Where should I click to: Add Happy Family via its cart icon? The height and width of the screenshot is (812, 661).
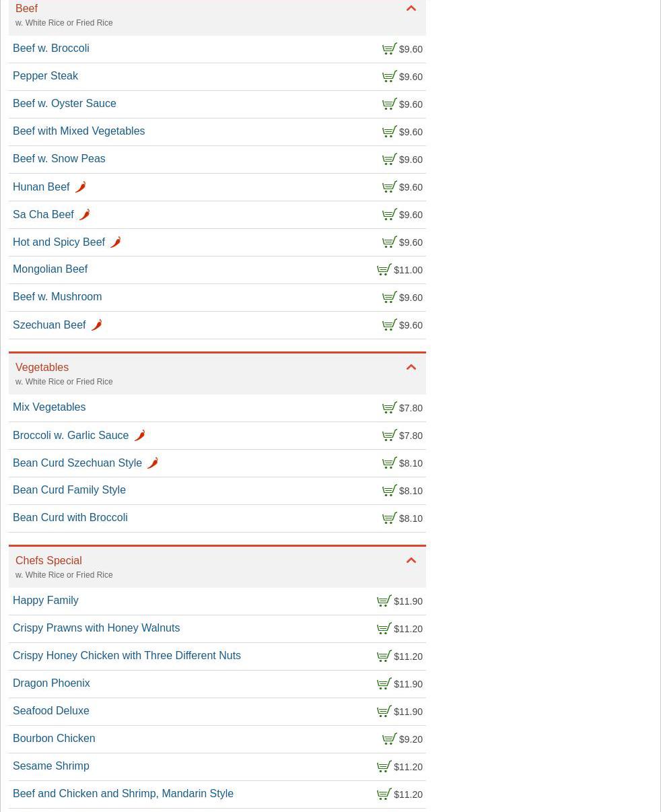pyautogui.click(x=384, y=601)
